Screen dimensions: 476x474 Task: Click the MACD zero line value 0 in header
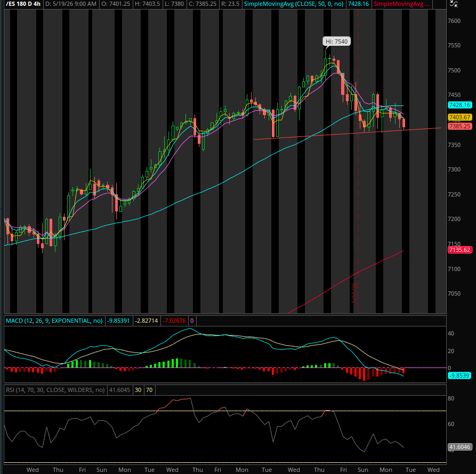point(192,321)
